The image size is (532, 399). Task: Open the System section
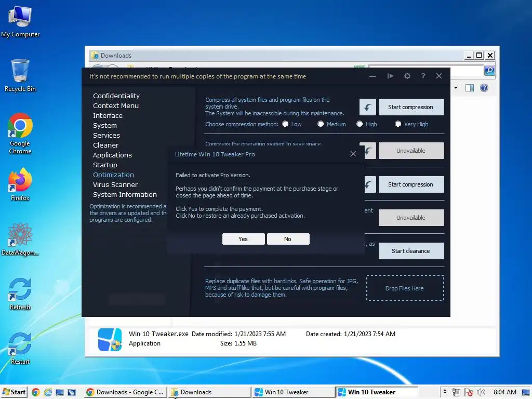[105, 125]
